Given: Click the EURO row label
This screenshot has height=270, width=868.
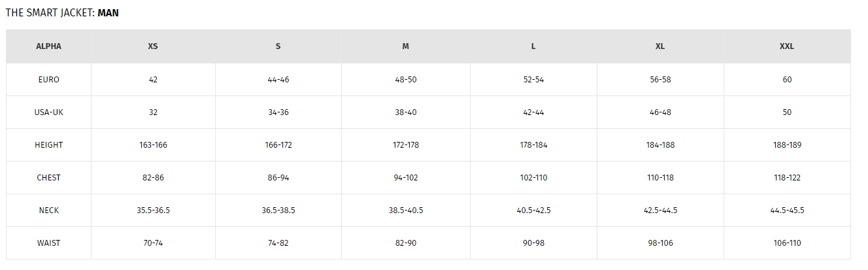Looking at the screenshot, I should click(48, 79).
